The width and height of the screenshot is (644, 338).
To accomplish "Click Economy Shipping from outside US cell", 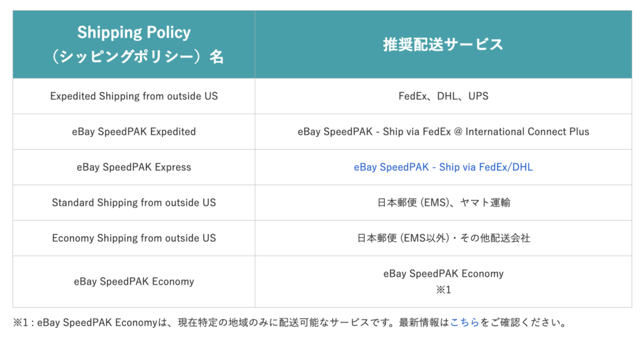I will [x=134, y=238].
